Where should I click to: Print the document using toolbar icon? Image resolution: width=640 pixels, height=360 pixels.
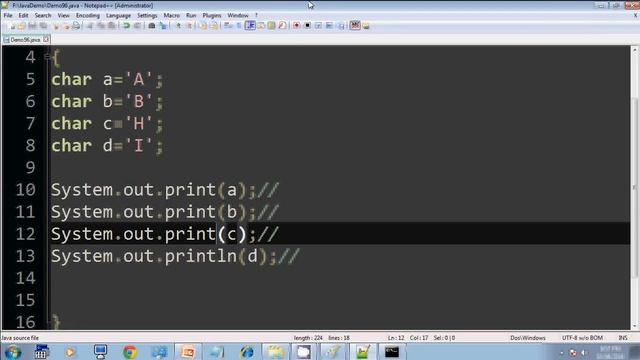76,26
